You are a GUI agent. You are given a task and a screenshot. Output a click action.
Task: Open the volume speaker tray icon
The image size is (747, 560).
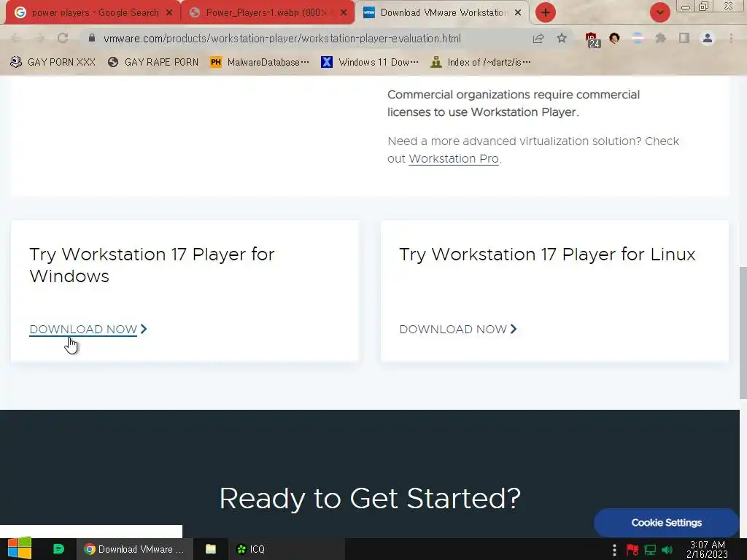(667, 550)
